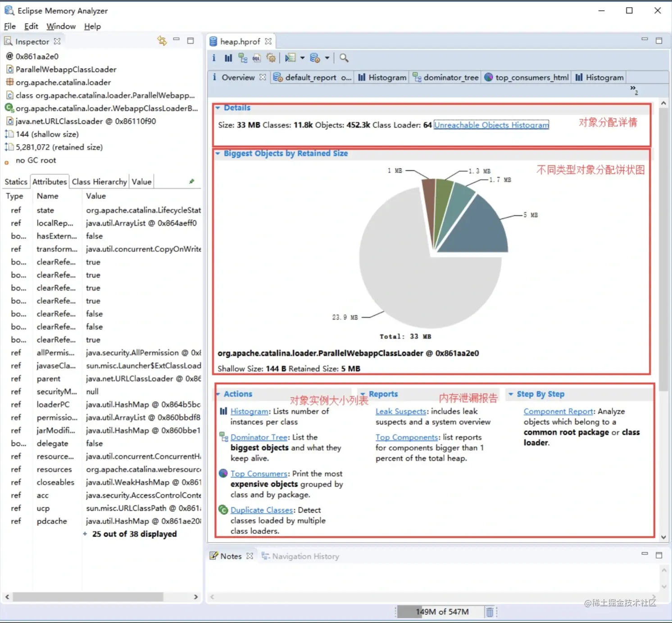Click the find object by address magnifier

(344, 58)
